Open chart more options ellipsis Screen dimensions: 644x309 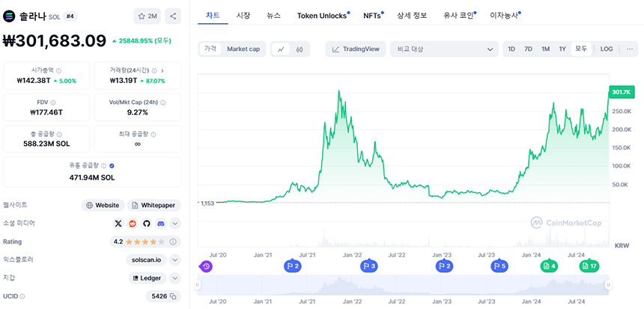tap(630, 49)
